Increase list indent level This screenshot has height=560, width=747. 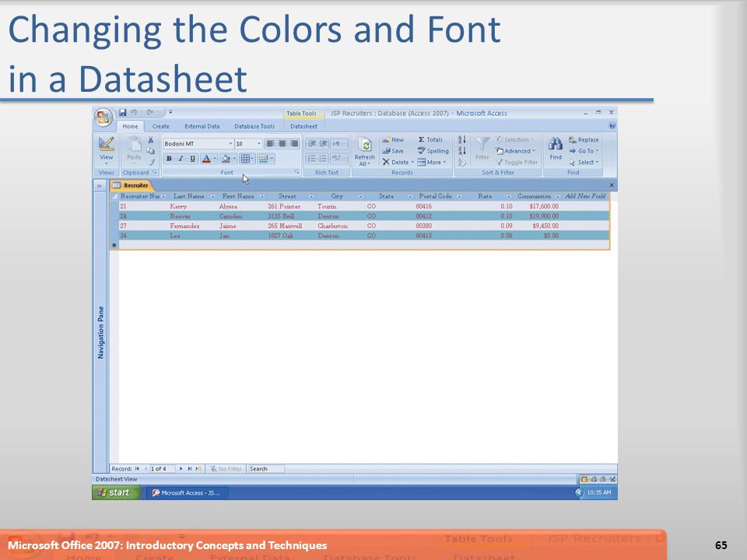pyautogui.click(x=323, y=143)
